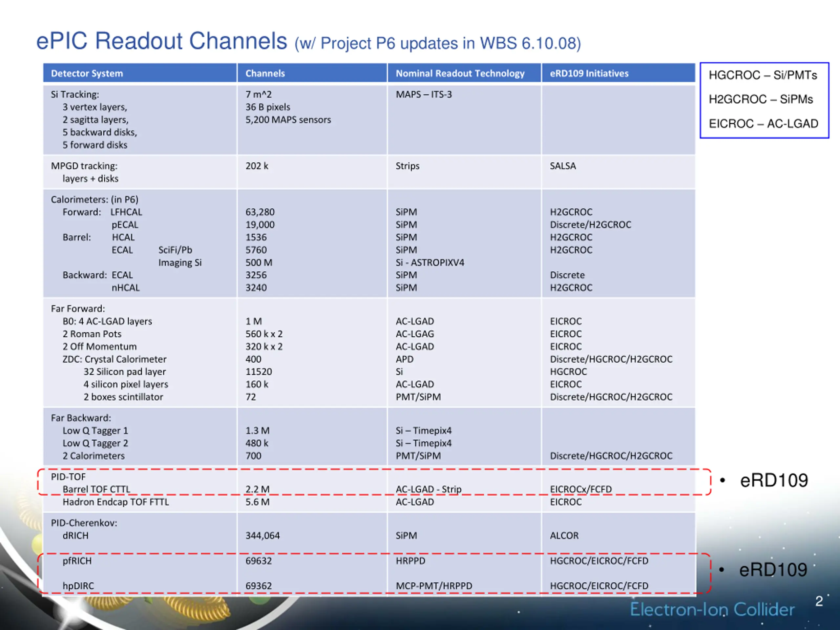Click the 'Far Forward:' row label
Screen dimensions: 840x630
78,309
